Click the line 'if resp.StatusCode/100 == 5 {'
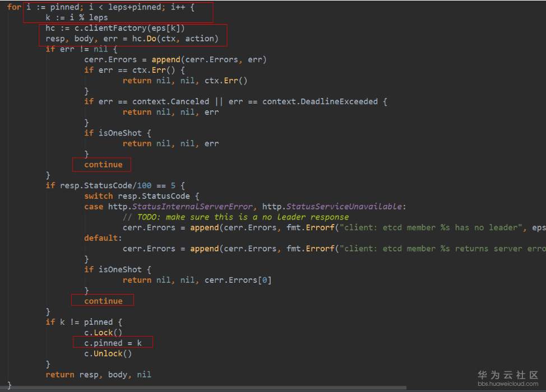546x392 pixels. [115, 185]
